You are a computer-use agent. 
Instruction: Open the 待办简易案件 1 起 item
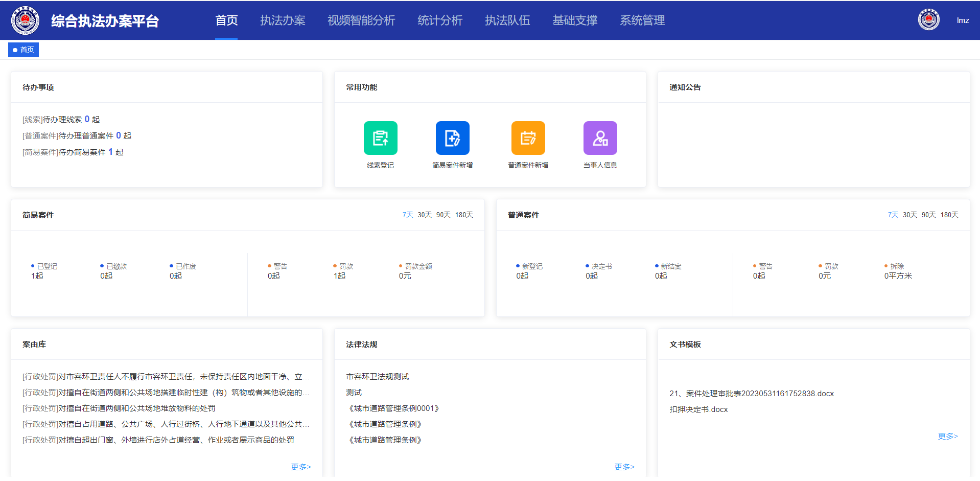[73, 152]
